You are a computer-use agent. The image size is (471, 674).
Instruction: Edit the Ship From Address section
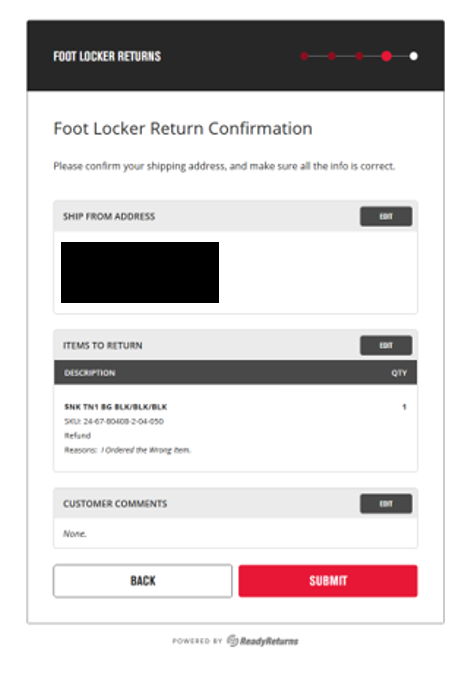(x=386, y=216)
